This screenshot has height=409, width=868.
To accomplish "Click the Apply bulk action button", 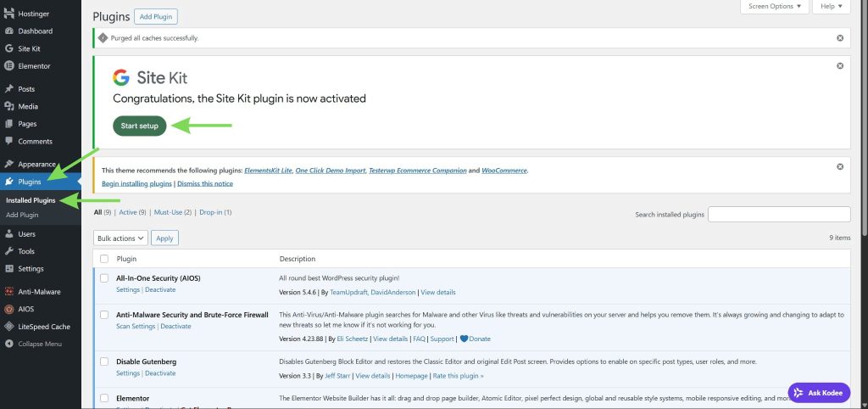I will coord(164,238).
